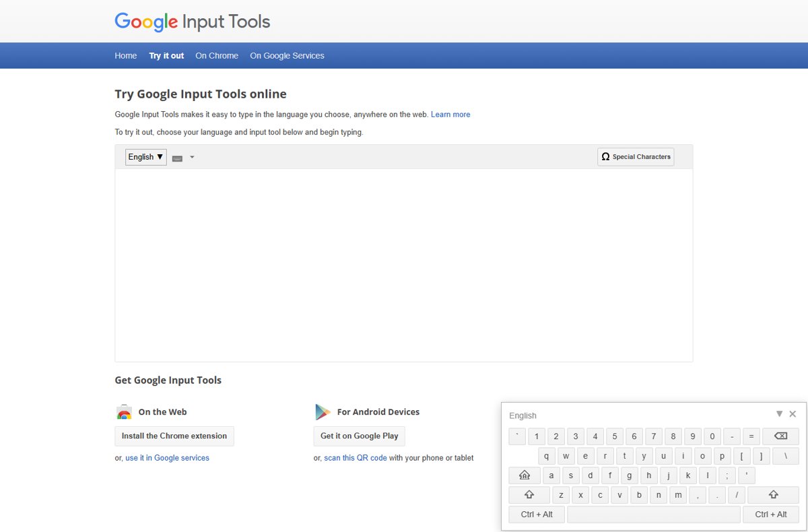
Task: Tap the b key on virtual keyboard
Action: coord(639,495)
